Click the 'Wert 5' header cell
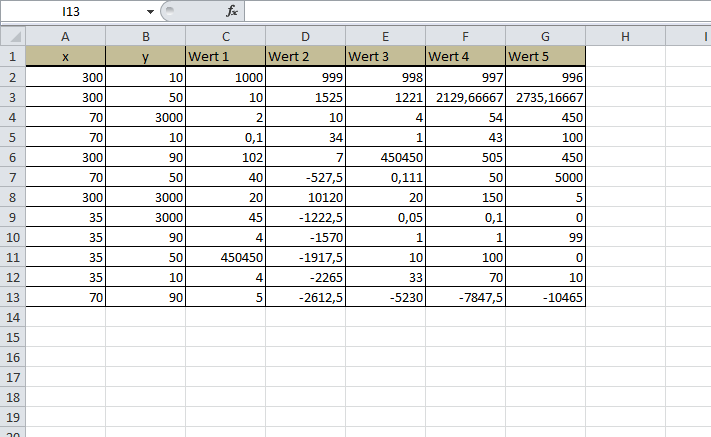The width and height of the screenshot is (711, 437). tap(545, 56)
